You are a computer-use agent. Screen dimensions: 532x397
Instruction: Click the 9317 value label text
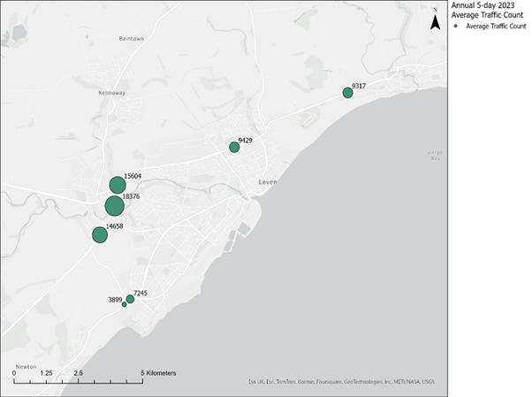click(358, 86)
